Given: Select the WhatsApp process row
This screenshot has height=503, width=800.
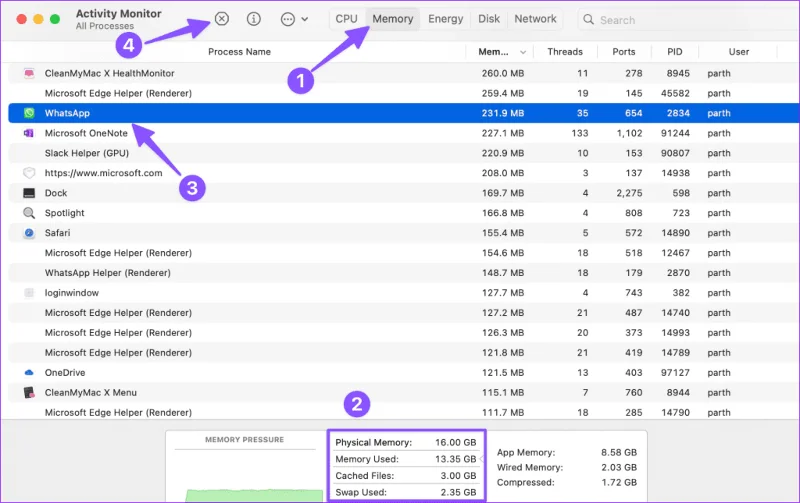Looking at the screenshot, I should [404, 113].
